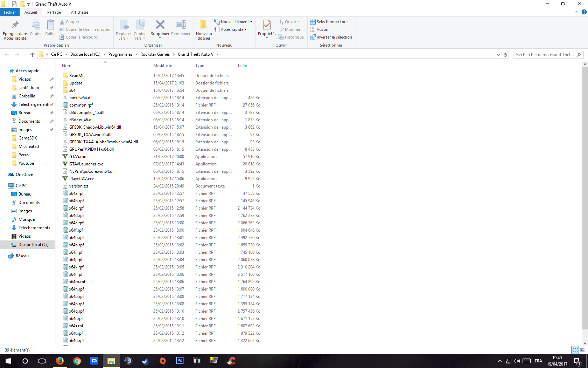Click the Coller clipboard icon
588x368 pixels.
coord(50,25)
